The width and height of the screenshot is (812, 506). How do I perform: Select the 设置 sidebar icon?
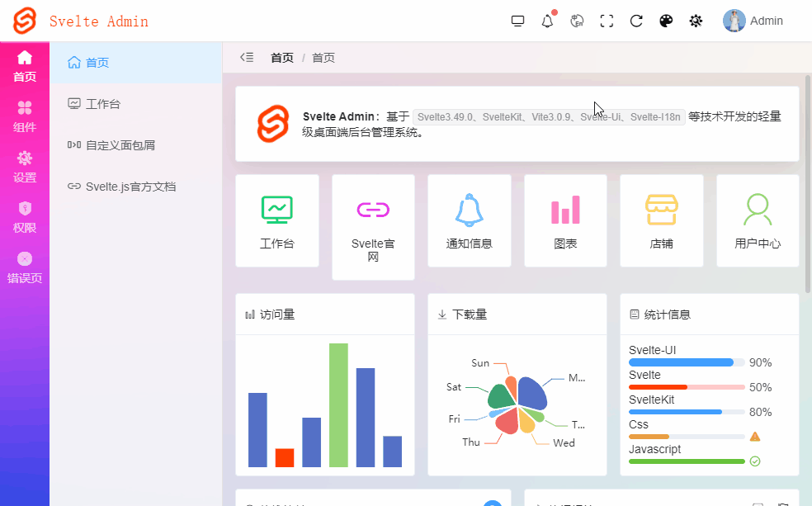(25, 166)
